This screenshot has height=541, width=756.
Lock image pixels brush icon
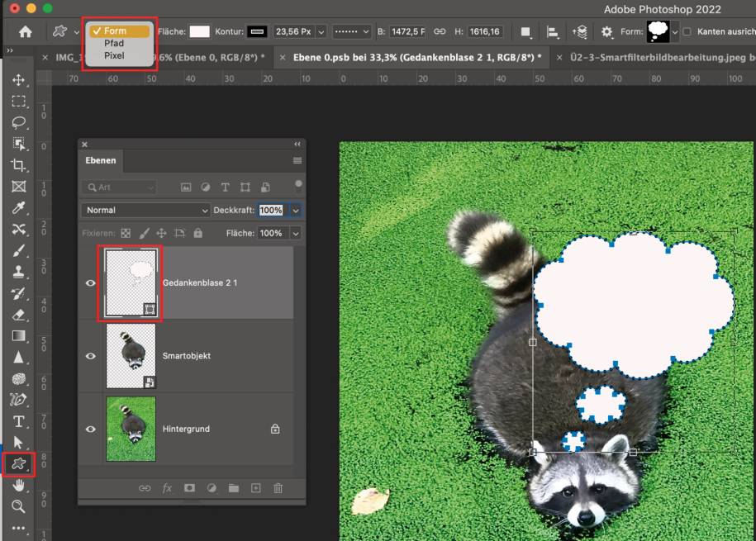point(144,234)
